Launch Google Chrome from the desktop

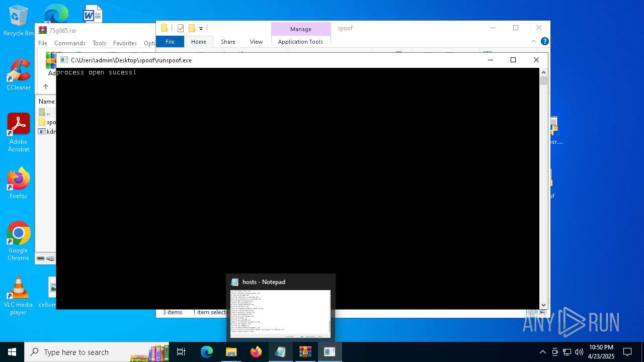pyautogui.click(x=19, y=241)
